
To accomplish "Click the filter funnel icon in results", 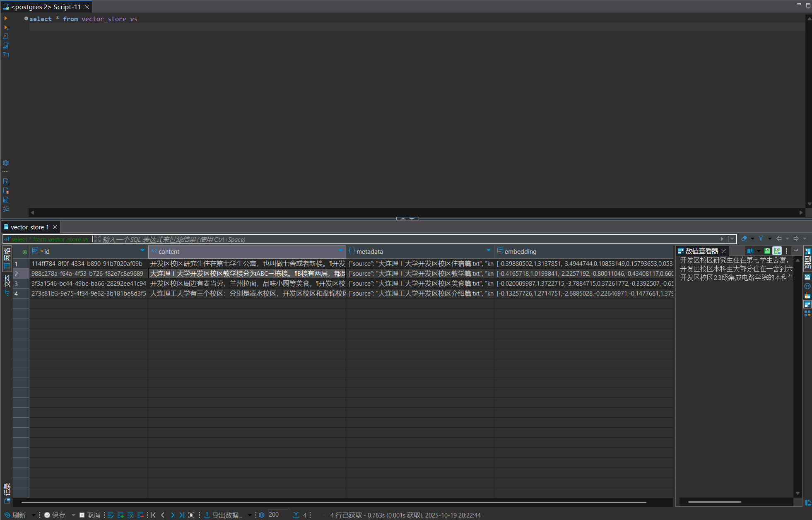I will tap(761, 238).
